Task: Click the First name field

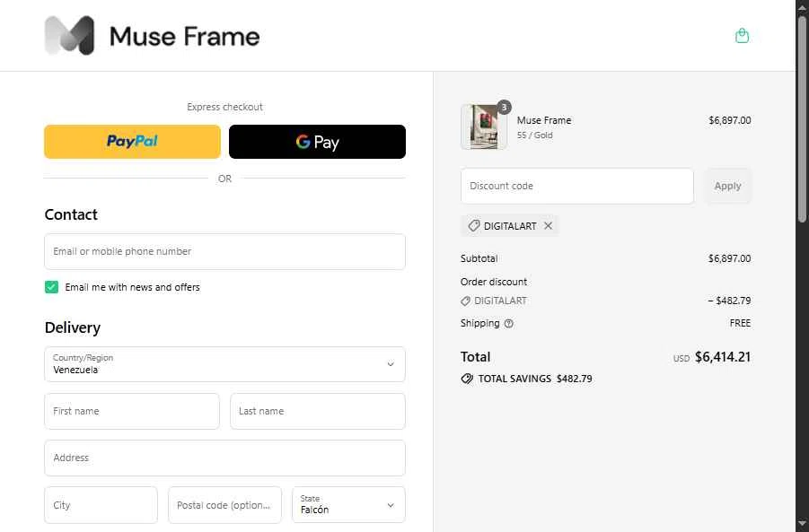Action: 132,412
